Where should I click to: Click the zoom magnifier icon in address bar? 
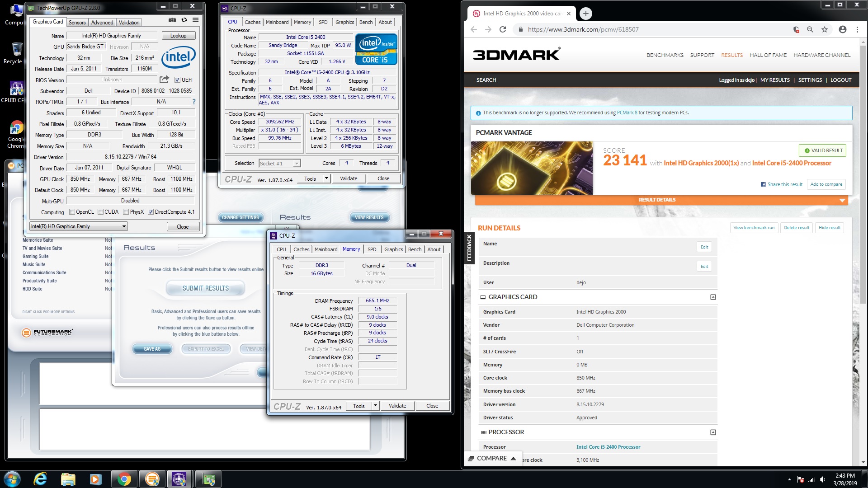[810, 29]
